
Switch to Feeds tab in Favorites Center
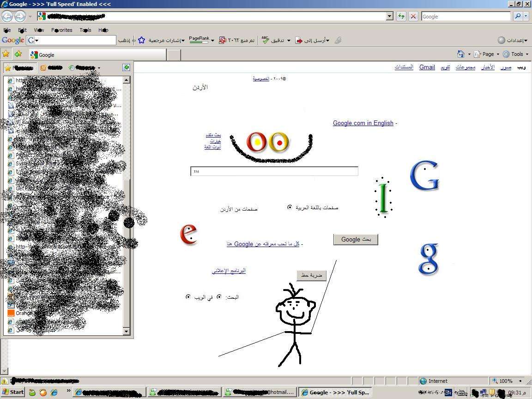52,68
